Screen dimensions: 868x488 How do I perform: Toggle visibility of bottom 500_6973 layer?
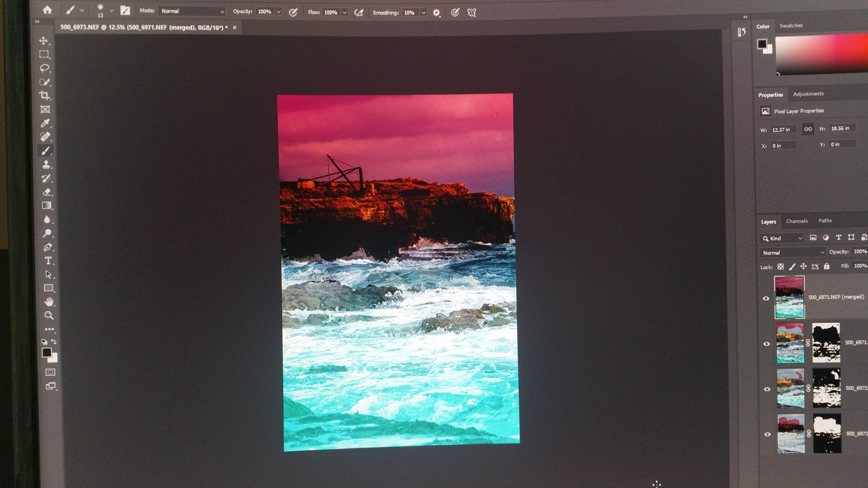[768, 434]
